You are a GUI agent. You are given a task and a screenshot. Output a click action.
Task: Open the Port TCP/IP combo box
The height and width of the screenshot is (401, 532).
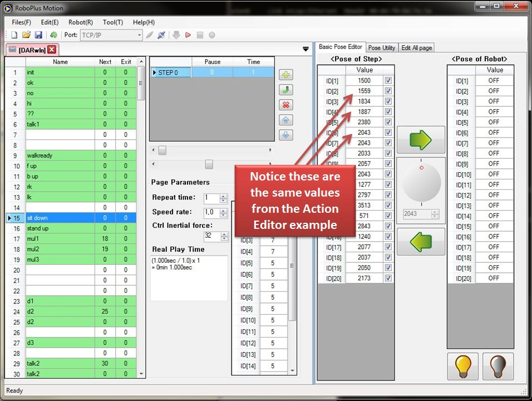[x=111, y=35]
